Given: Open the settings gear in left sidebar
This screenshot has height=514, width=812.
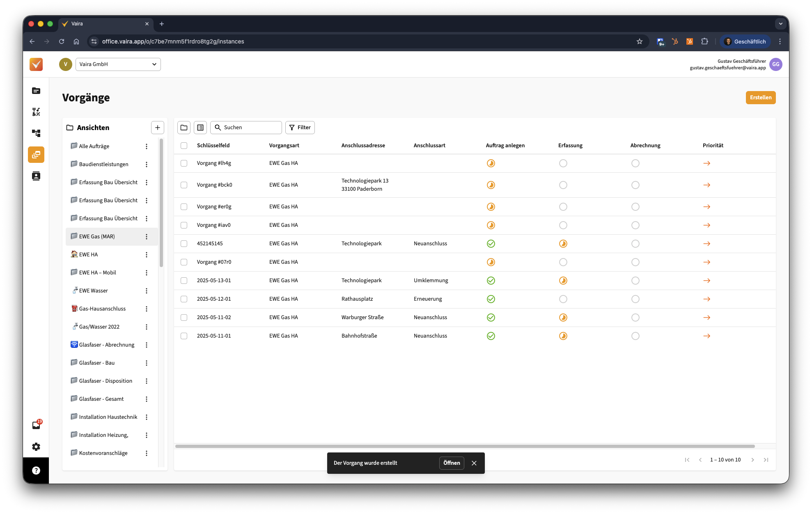Looking at the screenshot, I should tap(36, 446).
